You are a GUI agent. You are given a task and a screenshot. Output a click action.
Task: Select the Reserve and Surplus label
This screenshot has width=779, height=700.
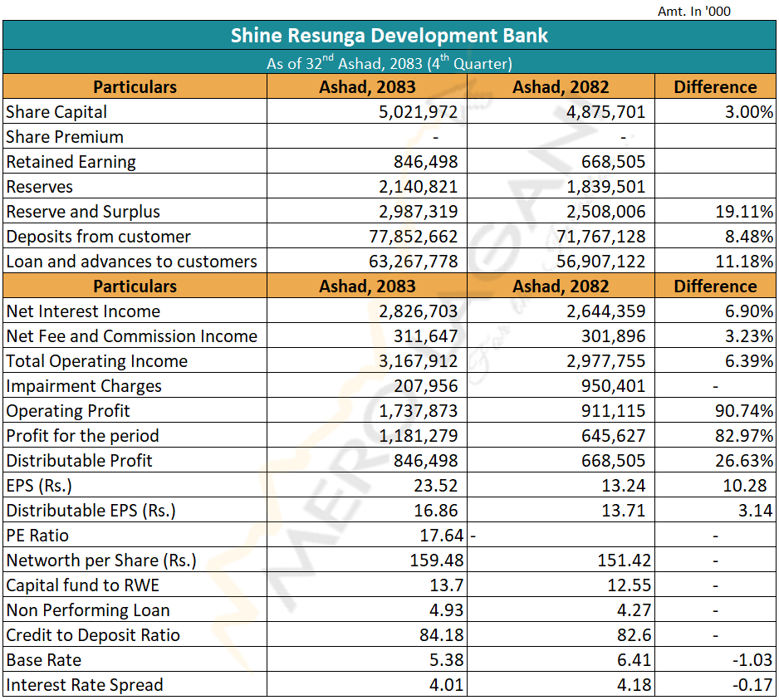click(83, 211)
